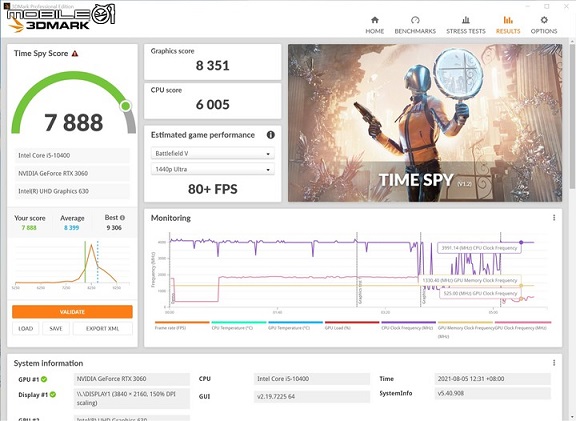576x421 pixels.
Task: Open the Options tab
Action: pyautogui.click(x=544, y=25)
